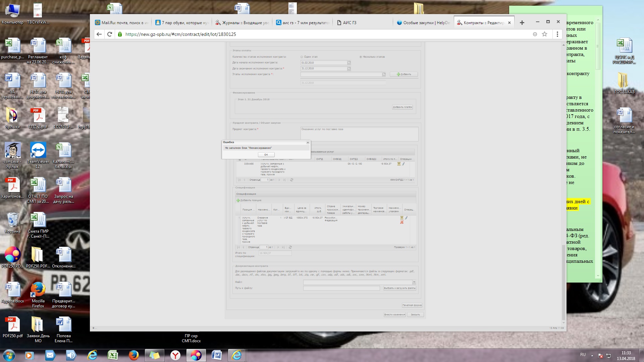
Task: Switch to the Mail.Ru tab
Action: pos(122,22)
